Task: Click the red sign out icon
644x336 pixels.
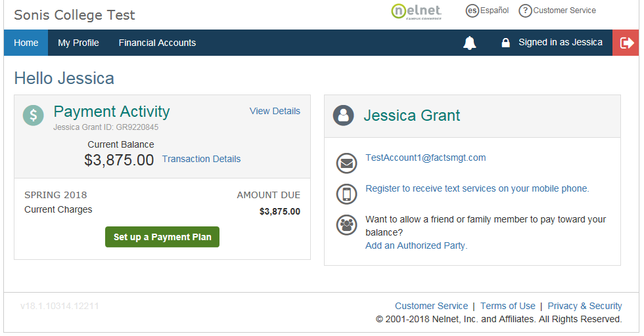Action: [x=627, y=43]
